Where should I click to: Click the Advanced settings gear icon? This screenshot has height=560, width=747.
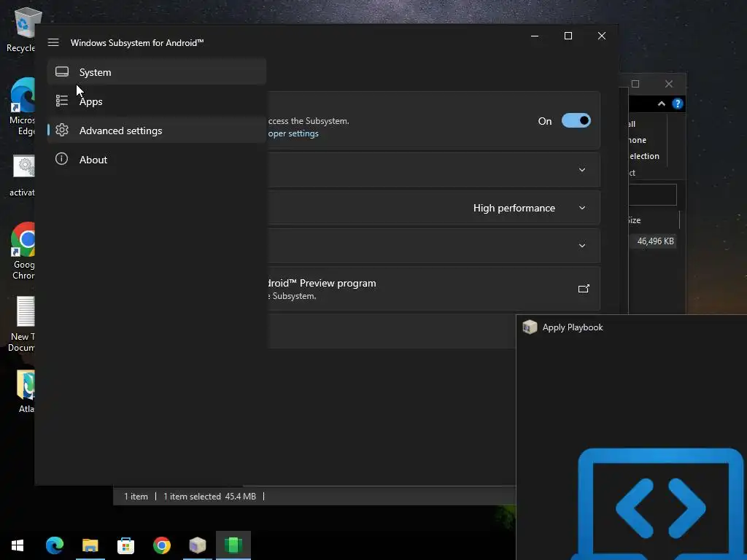coord(62,130)
